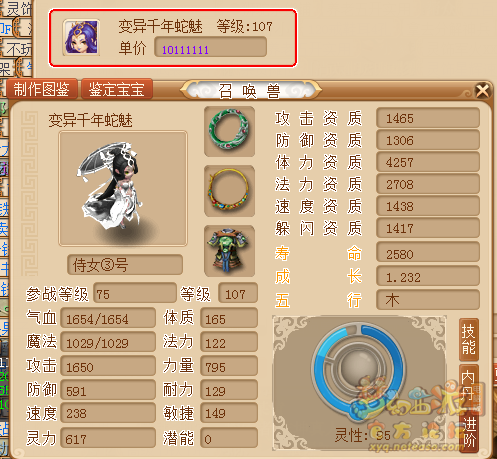Image resolution: width=497 pixels, height=459 pixels.
Task: Switch to the 技能 skills tab
Action: (469, 339)
